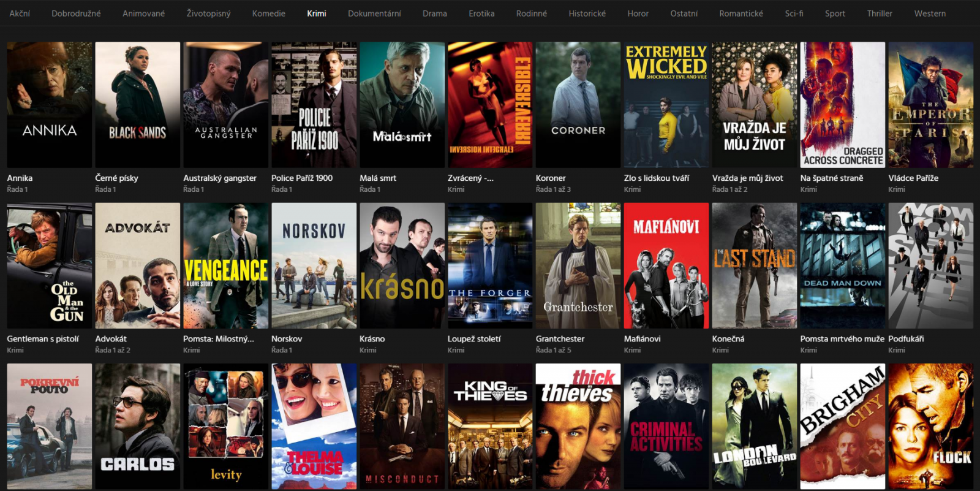Open the Western genre tab
This screenshot has height=491, width=980.
click(930, 13)
